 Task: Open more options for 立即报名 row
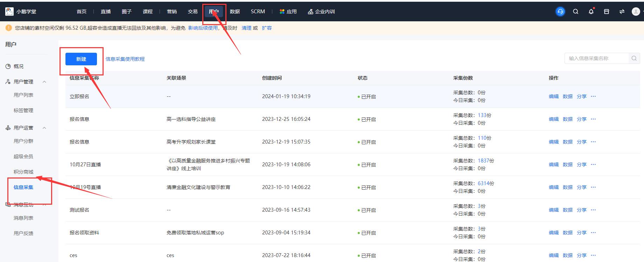(593, 96)
